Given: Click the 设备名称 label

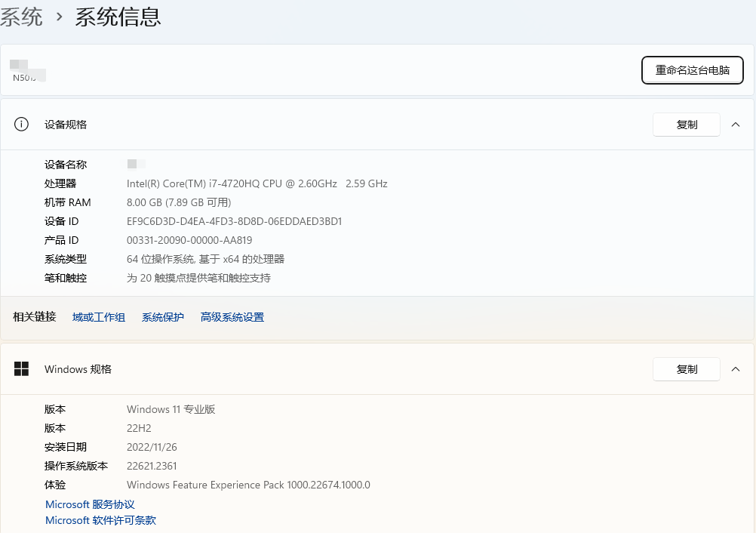Looking at the screenshot, I should click(x=66, y=165).
